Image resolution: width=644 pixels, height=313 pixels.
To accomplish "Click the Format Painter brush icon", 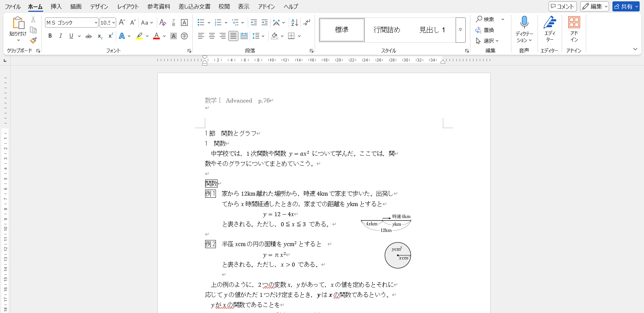I will 33,41.
